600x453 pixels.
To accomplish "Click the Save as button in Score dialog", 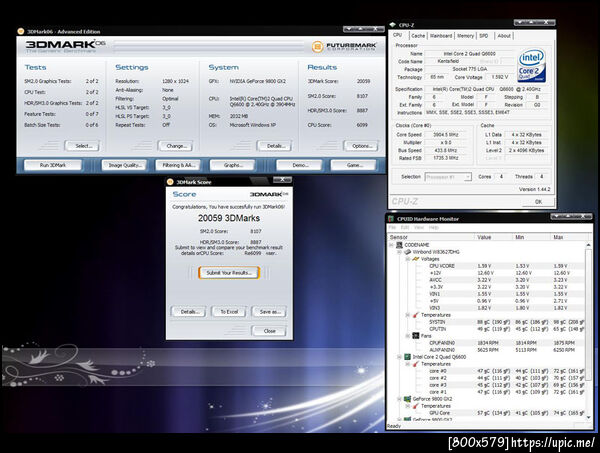I will click(269, 312).
